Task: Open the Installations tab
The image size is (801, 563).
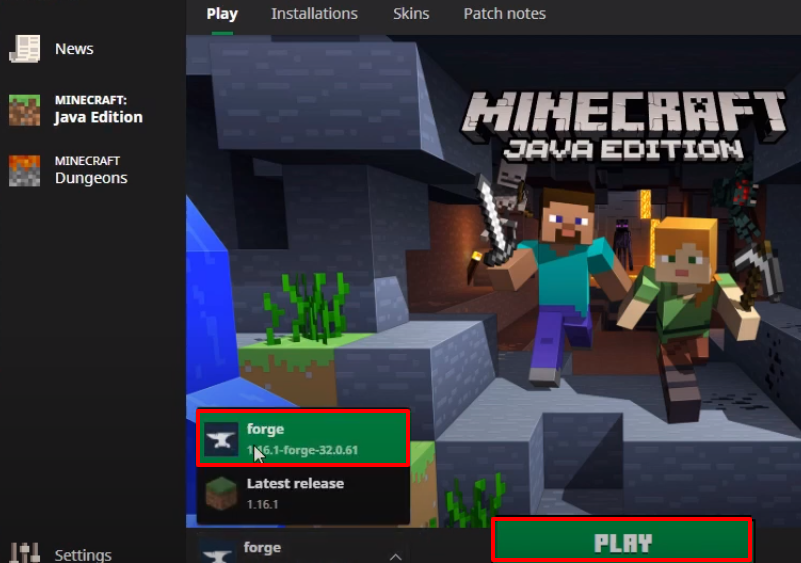Action: (x=314, y=14)
